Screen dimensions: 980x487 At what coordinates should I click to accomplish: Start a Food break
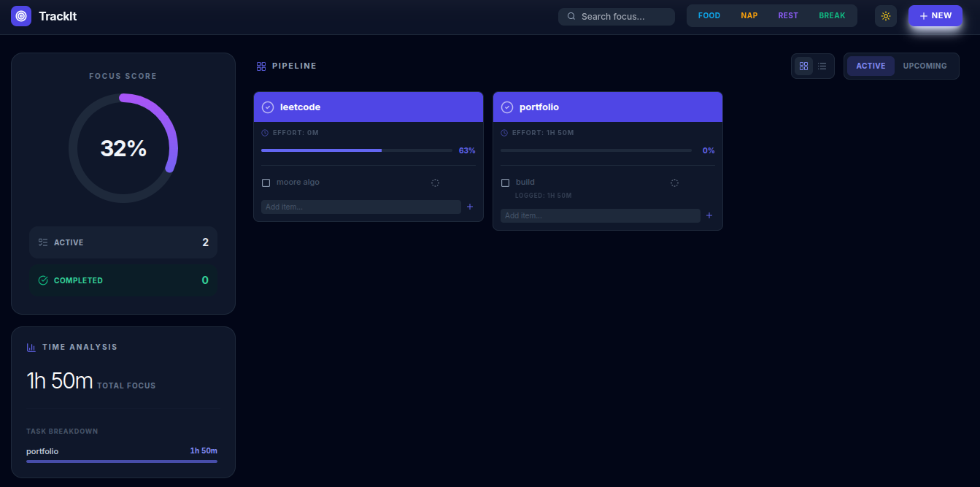(x=709, y=16)
